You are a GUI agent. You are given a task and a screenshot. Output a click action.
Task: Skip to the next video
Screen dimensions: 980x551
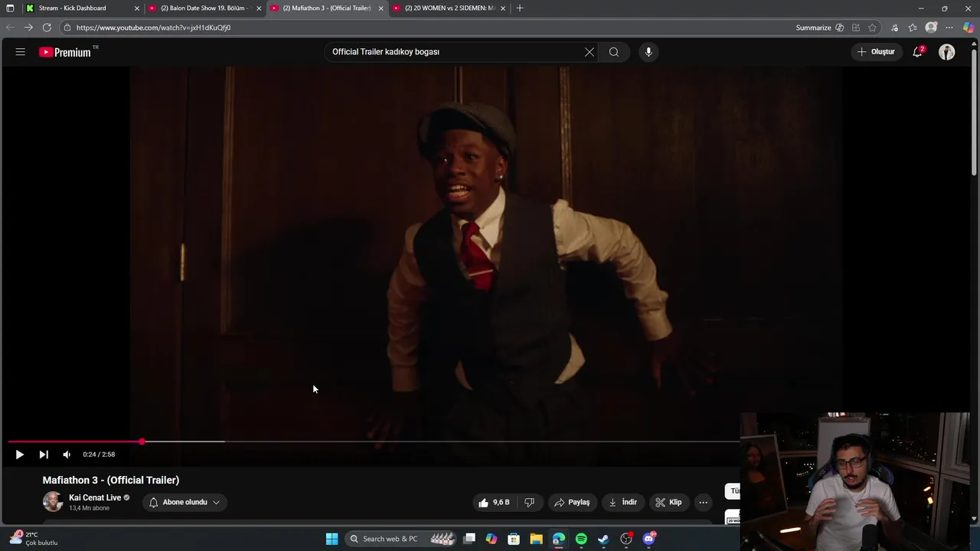tap(44, 455)
